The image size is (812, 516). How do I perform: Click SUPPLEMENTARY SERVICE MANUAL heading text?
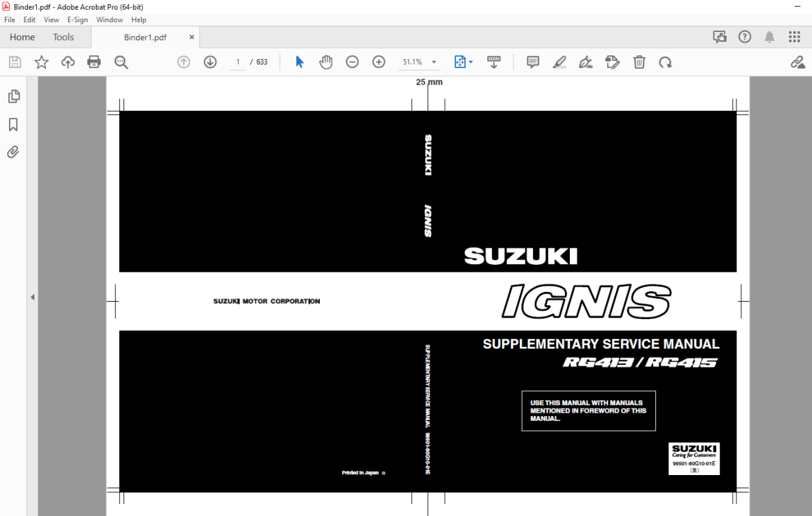click(601, 344)
